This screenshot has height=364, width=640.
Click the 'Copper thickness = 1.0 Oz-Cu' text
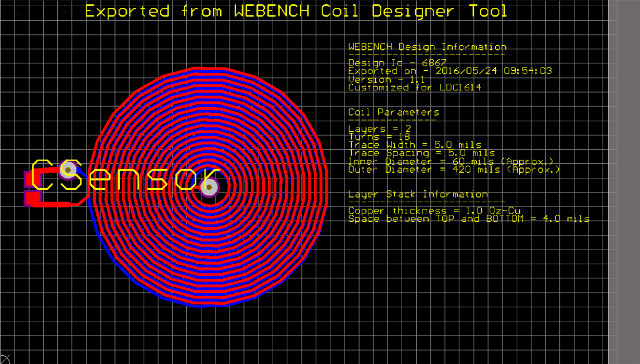(434, 211)
